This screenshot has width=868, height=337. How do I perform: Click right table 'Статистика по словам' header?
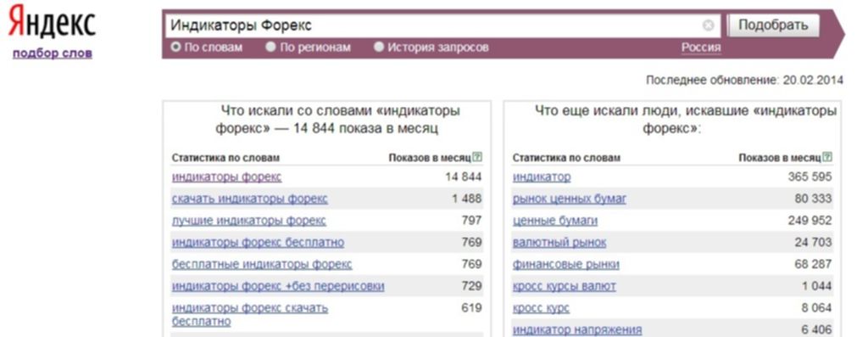tap(566, 158)
